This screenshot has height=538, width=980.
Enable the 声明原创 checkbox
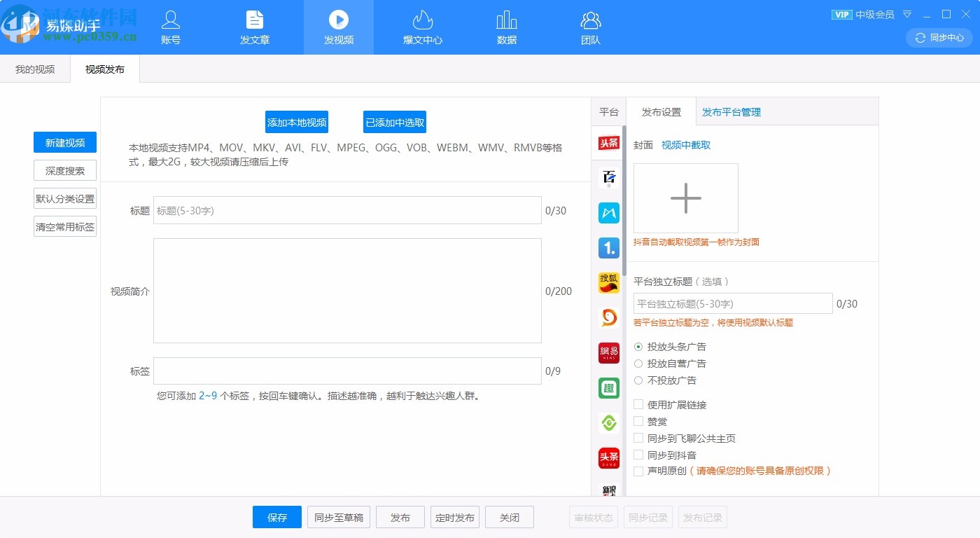[x=638, y=471]
